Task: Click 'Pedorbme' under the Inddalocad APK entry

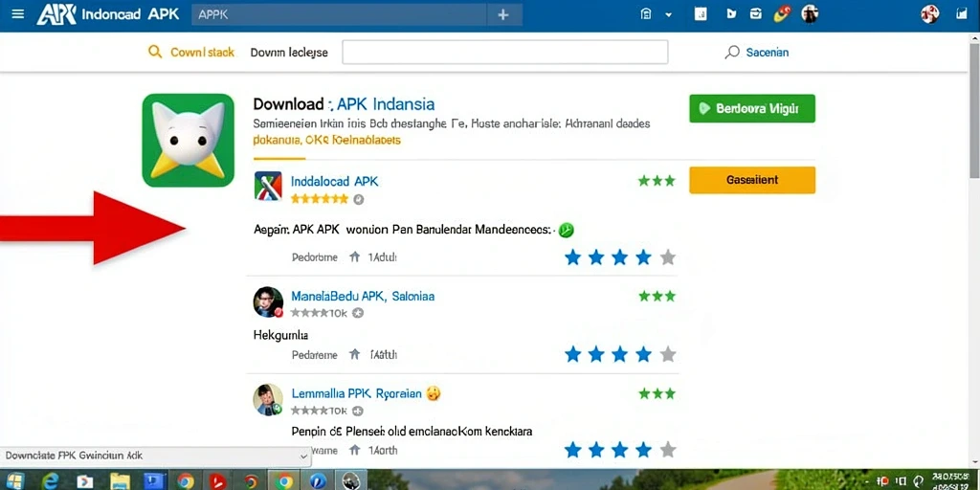Action: pos(314,256)
